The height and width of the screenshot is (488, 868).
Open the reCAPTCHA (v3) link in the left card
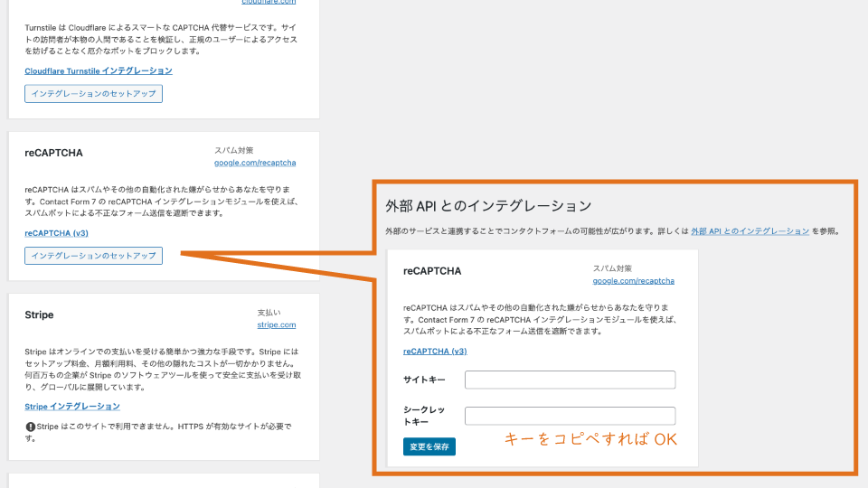point(56,233)
